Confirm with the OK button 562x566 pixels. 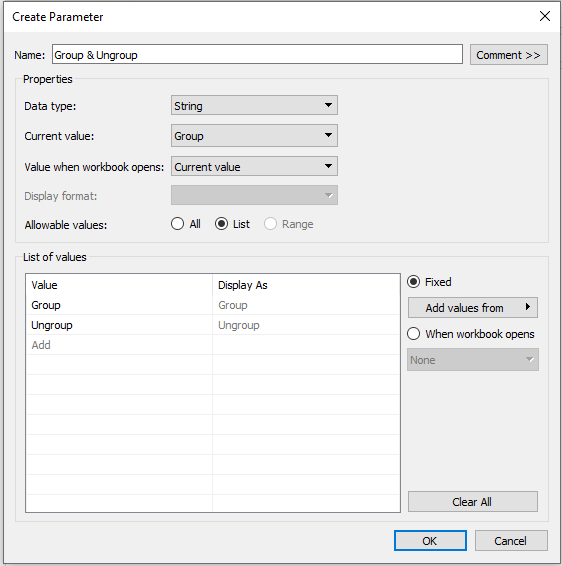coord(430,541)
